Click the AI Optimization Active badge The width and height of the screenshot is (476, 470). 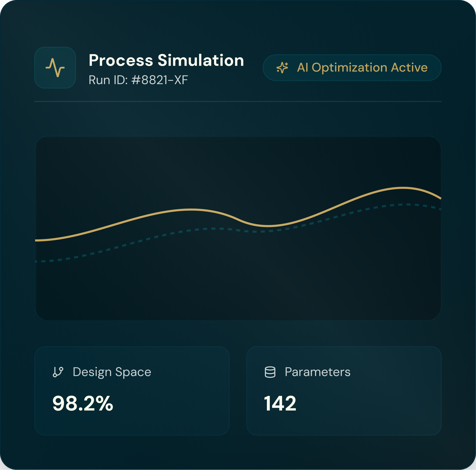point(352,68)
